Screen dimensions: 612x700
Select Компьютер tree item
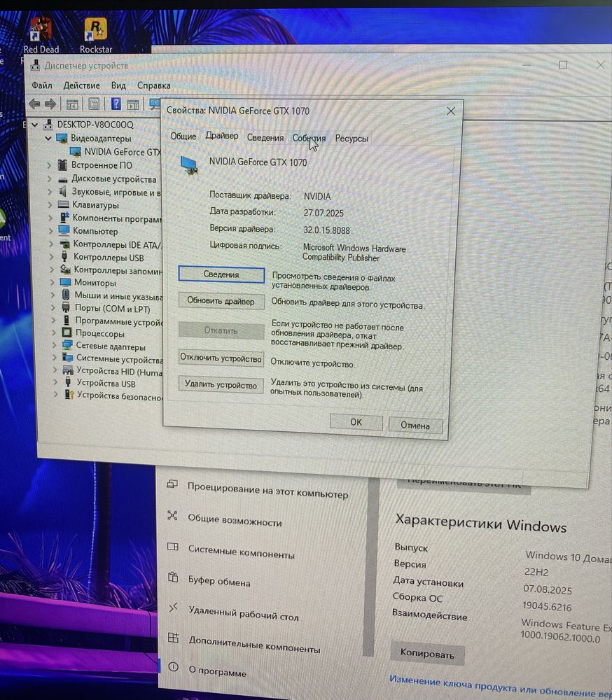[95, 231]
